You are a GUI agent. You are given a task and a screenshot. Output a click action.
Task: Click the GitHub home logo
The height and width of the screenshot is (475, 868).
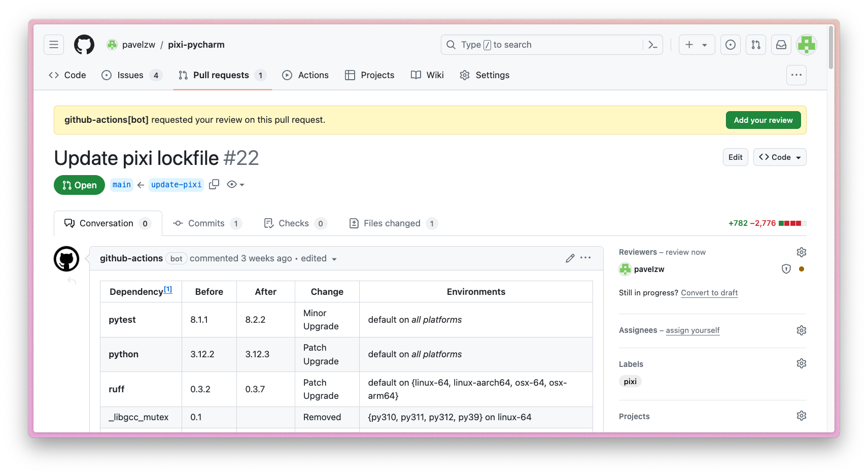pyautogui.click(x=84, y=45)
